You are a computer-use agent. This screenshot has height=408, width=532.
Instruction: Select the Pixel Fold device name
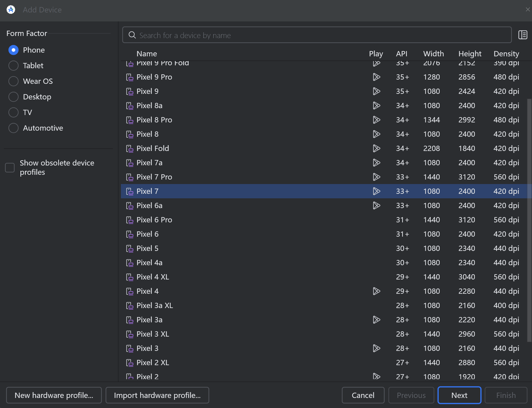(x=153, y=148)
